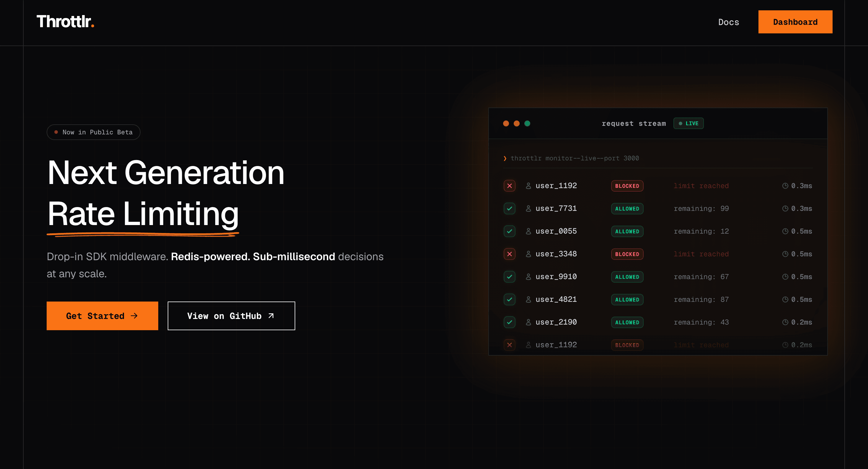This screenshot has width=868, height=469.
Task: Open the Docs navigation link
Action: 729,22
